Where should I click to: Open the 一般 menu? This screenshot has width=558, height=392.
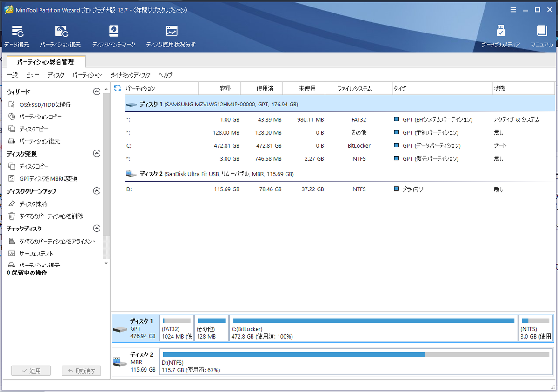click(12, 75)
